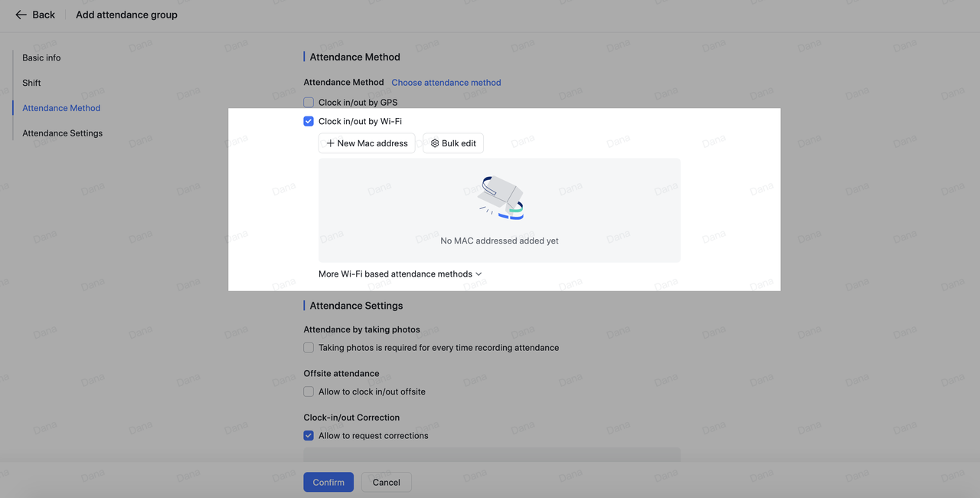Enable Clock in/out by GPS
980x498 pixels.
tap(309, 102)
